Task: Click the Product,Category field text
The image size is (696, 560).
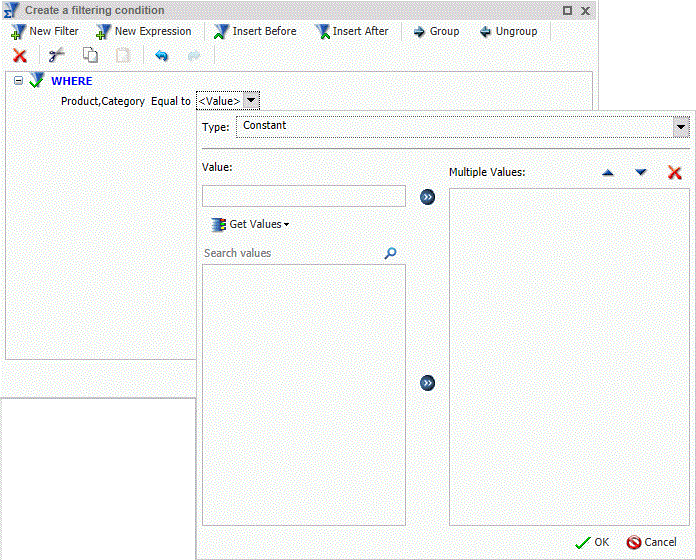Action: (x=103, y=101)
